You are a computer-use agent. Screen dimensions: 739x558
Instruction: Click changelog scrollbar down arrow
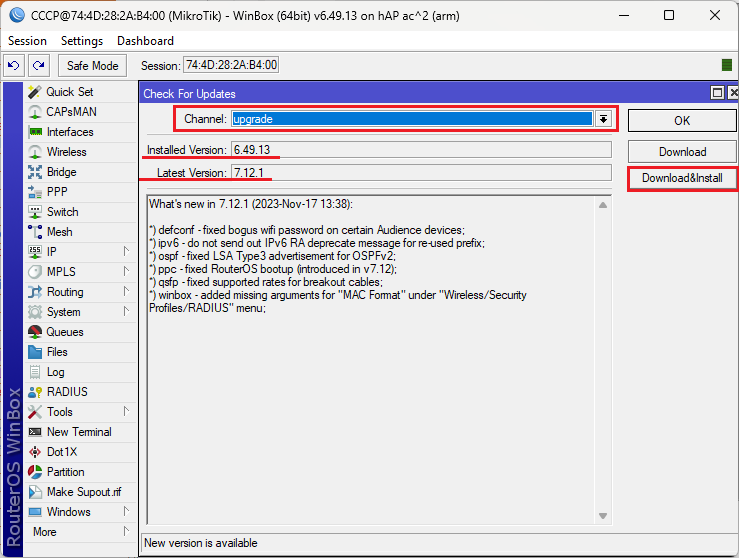click(603, 516)
